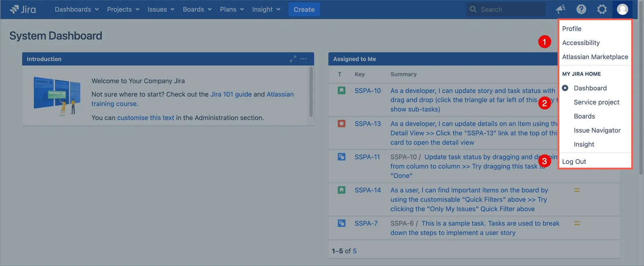Click the Jira logo
This screenshot has height=266, width=644.
pyautogui.click(x=23, y=9)
